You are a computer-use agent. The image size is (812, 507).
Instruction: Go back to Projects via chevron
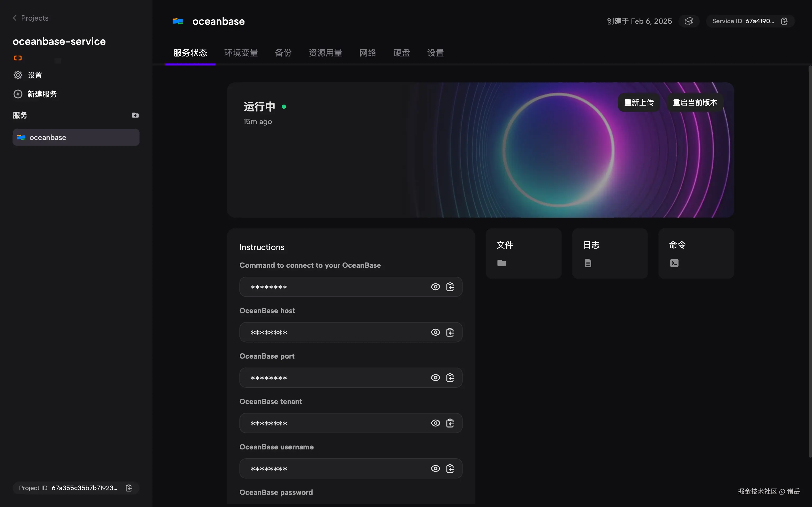(x=15, y=18)
